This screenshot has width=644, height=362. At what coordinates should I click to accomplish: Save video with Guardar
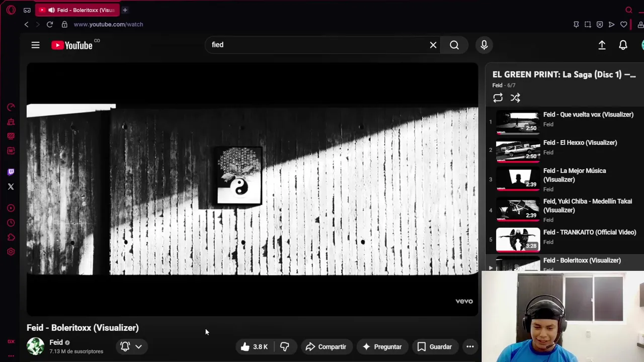point(435,346)
